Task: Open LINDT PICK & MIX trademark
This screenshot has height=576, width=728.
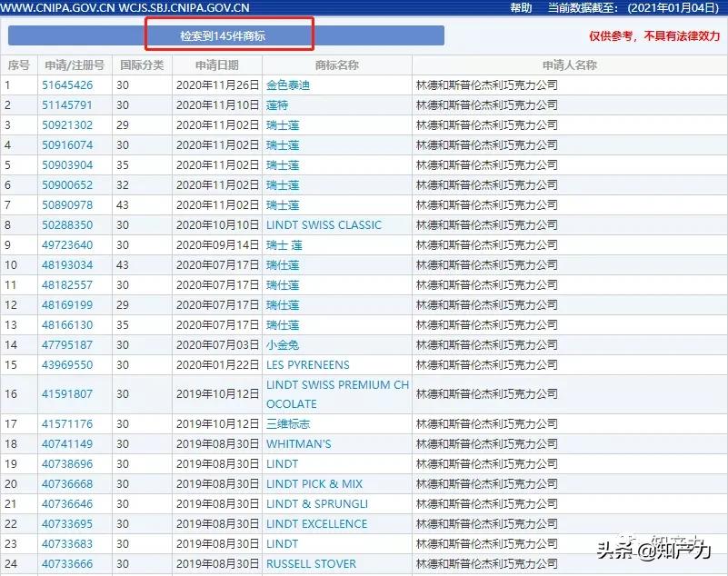Action: (314, 483)
